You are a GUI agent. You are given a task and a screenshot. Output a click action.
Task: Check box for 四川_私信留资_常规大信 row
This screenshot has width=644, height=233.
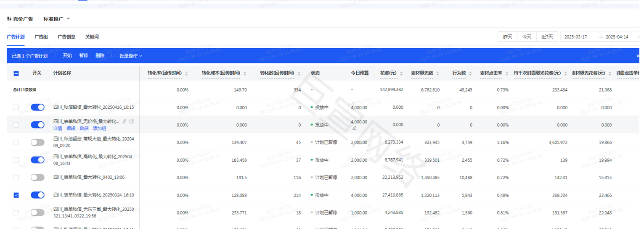[x=16, y=142]
